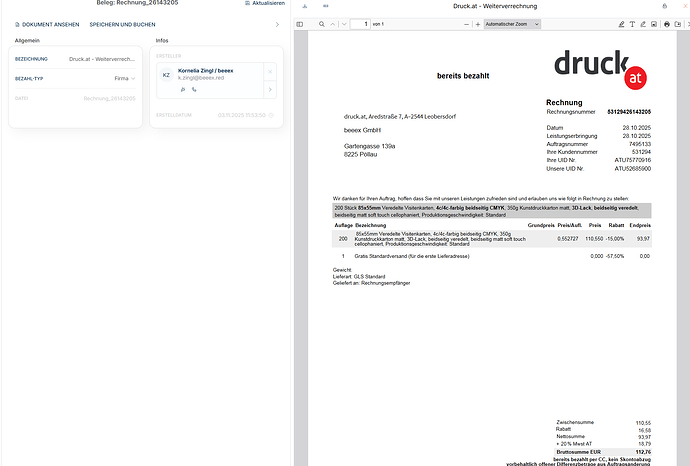Remove creator Kornelia Zingl with X
The height and width of the screenshot is (466, 690).
pyautogui.click(x=269, y=72)
